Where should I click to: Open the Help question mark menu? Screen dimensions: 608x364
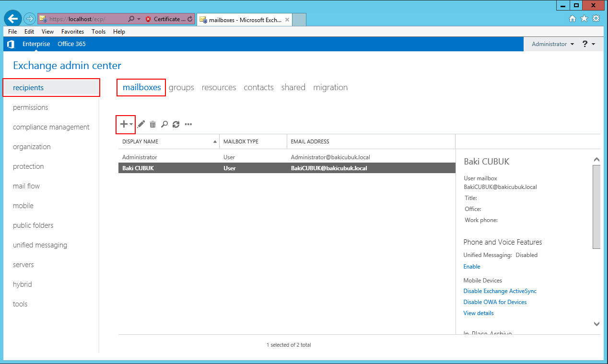point(588,44)
